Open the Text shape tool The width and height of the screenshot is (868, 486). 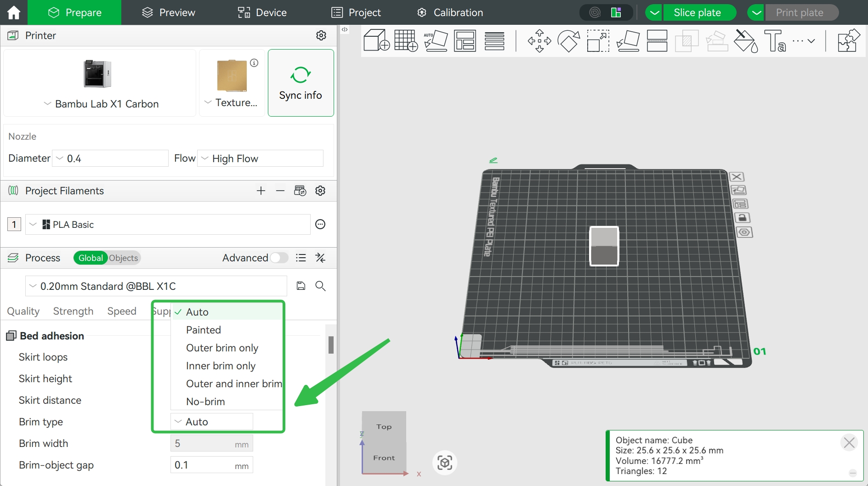pos(775,40)
